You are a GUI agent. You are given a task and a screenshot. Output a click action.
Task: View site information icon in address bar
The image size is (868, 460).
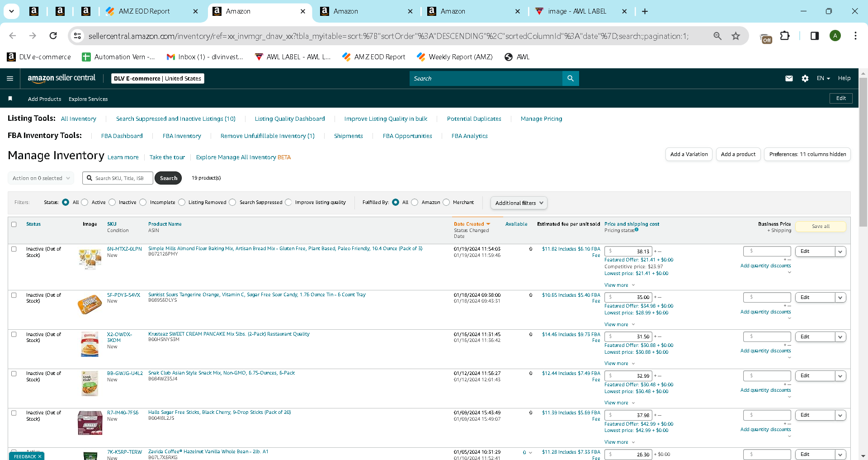[x=77, y=36]
